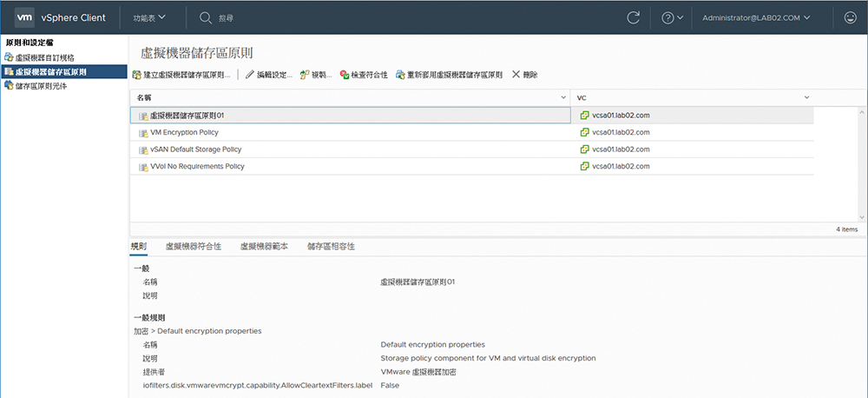868x398 pixels.
Task: Click 建立虛擬機器儲存區原則 toolbar button
Action: [x=181, y=74]
